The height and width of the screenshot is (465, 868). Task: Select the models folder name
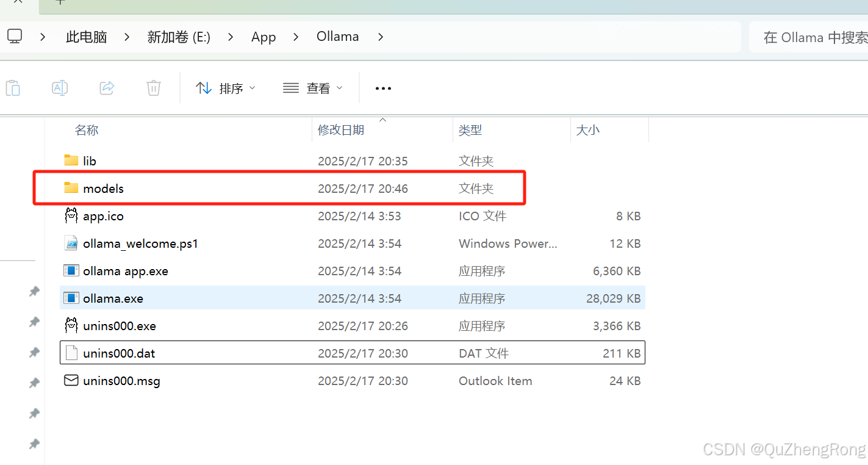tap(104, 189)
